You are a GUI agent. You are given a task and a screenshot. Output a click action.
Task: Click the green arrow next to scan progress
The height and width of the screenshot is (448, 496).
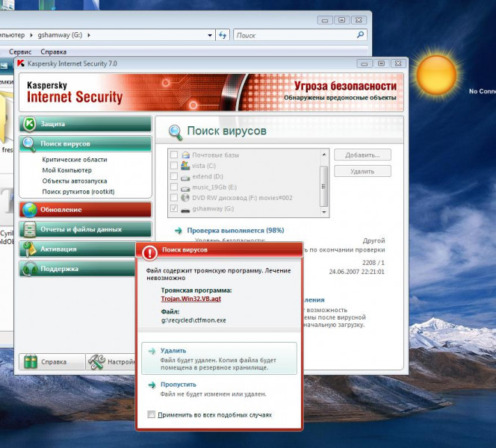[179, 231]
